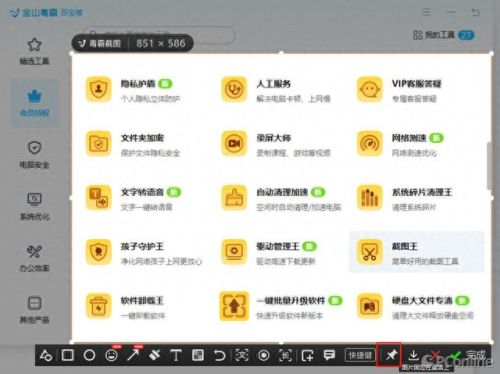Select the rectangle drawing tool
The width and height of the screenshot is (500, 374).
pos(68,355)
